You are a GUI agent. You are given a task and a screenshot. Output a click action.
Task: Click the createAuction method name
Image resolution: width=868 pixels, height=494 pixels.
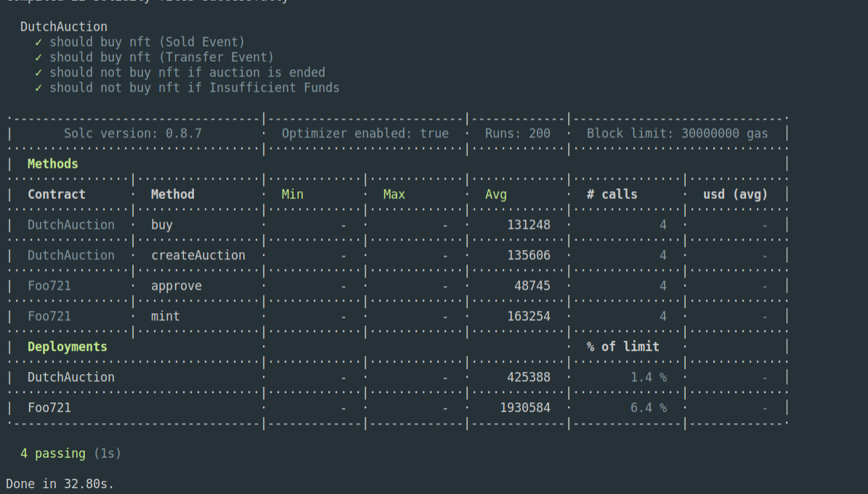[198, 255]
